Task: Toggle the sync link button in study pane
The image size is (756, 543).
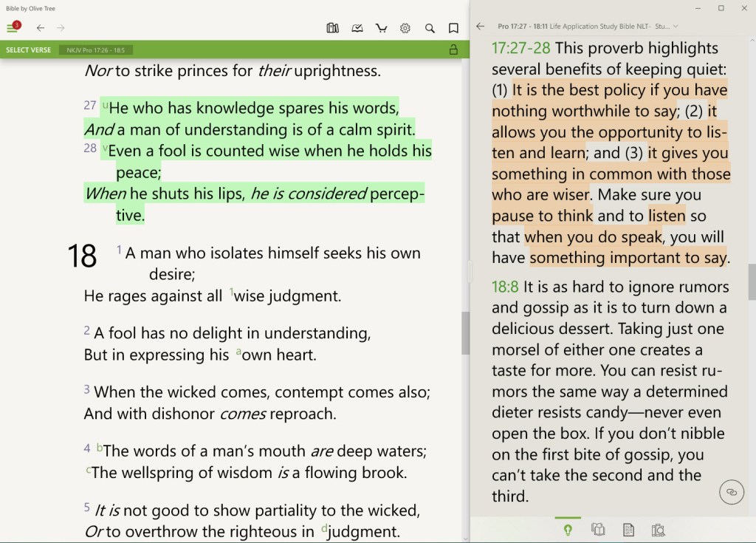Action: [x=731, y=491]
